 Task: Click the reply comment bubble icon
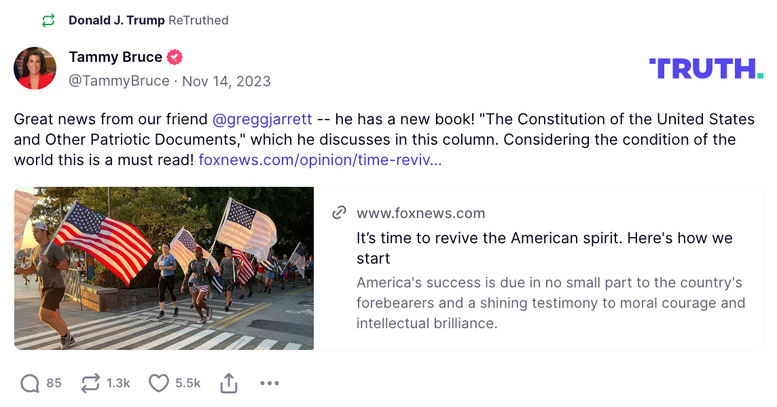30,383
